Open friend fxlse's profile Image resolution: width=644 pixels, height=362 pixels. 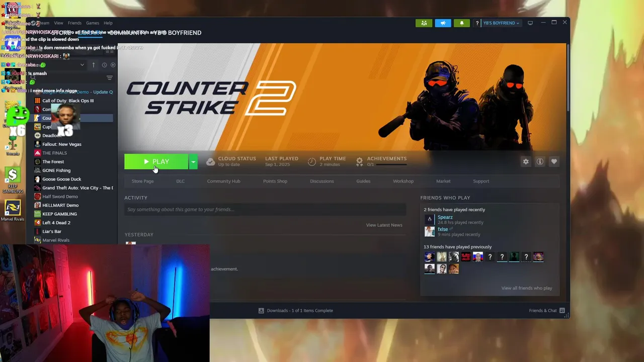[443, 229]
